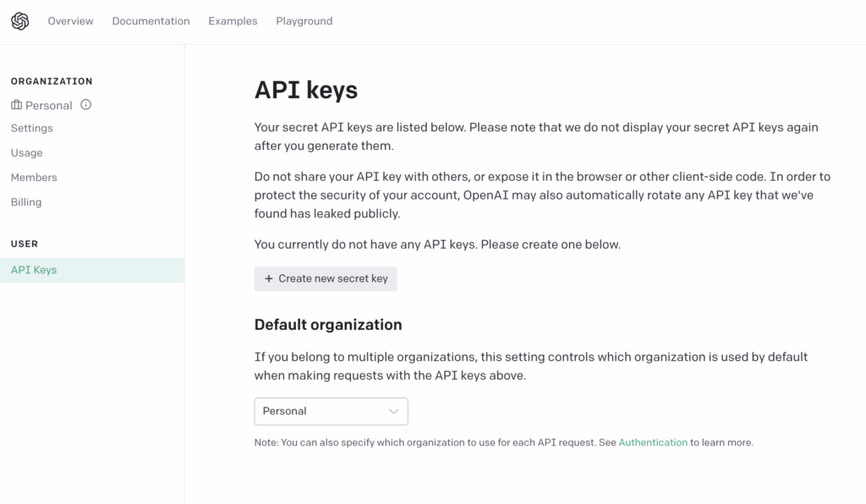This screenshot has height=504, width=866.
Task: Select Members in the sidebar
Action: point(34,178)
